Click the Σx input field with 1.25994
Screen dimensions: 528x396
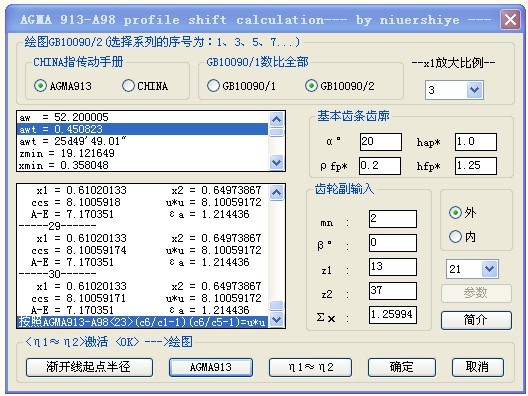click(x=393, y=315)
